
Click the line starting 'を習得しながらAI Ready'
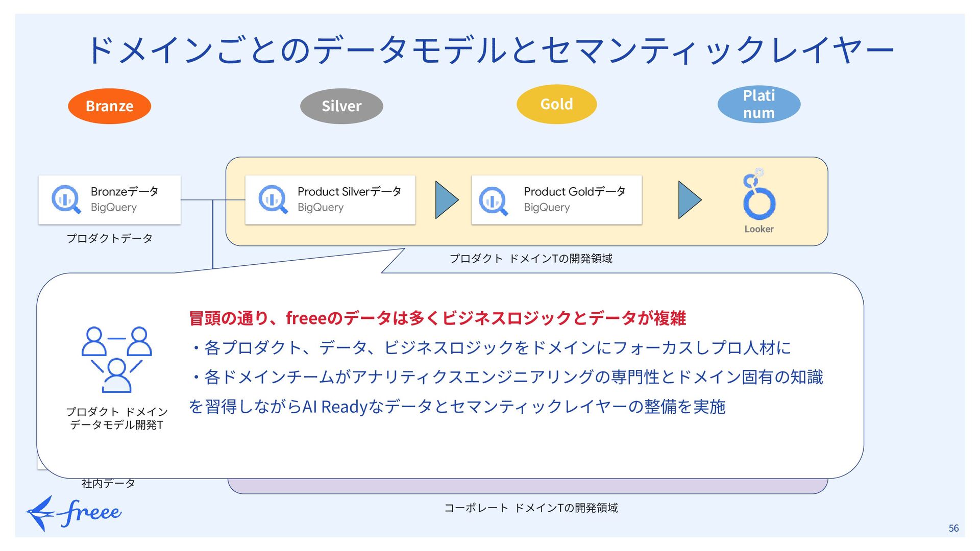click(x=457, y=407)
